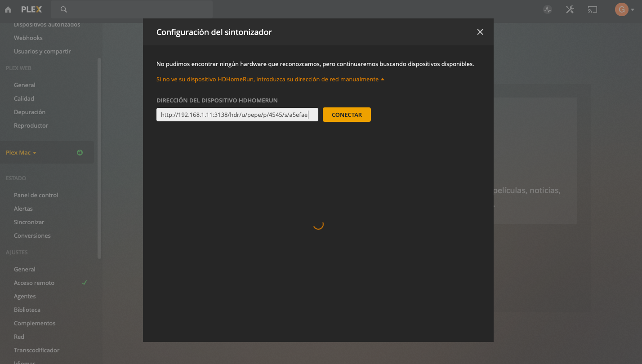
Task: Open settings wrench and screwdriver icon
Action: (570, 9)
